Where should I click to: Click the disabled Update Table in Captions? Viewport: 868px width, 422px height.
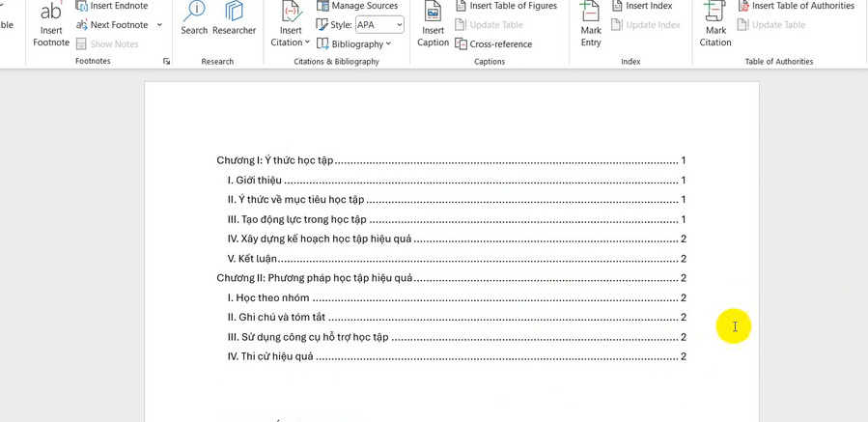(489, 25)
